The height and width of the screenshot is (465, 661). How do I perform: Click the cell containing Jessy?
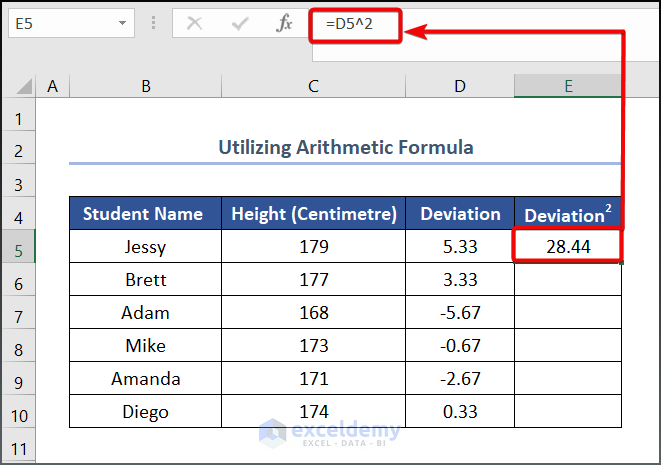(x=146, y=246)
